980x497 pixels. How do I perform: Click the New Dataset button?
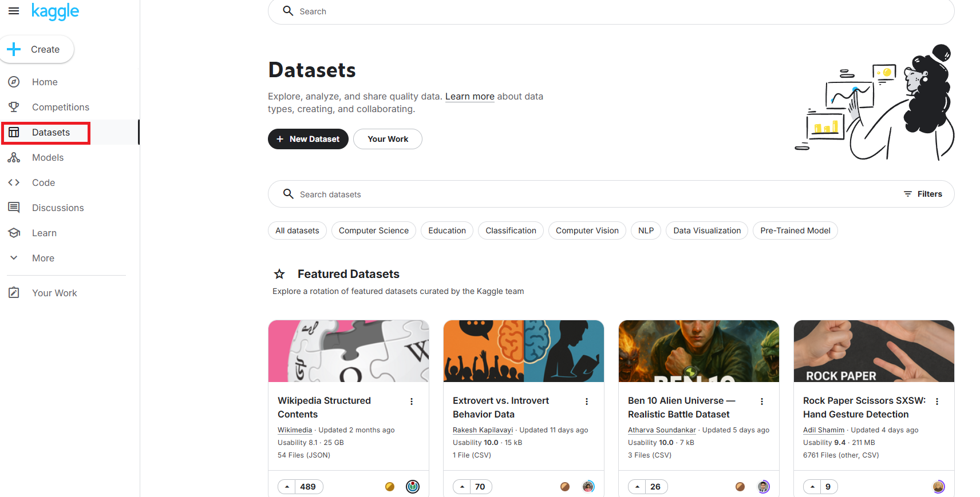point(308,139)
